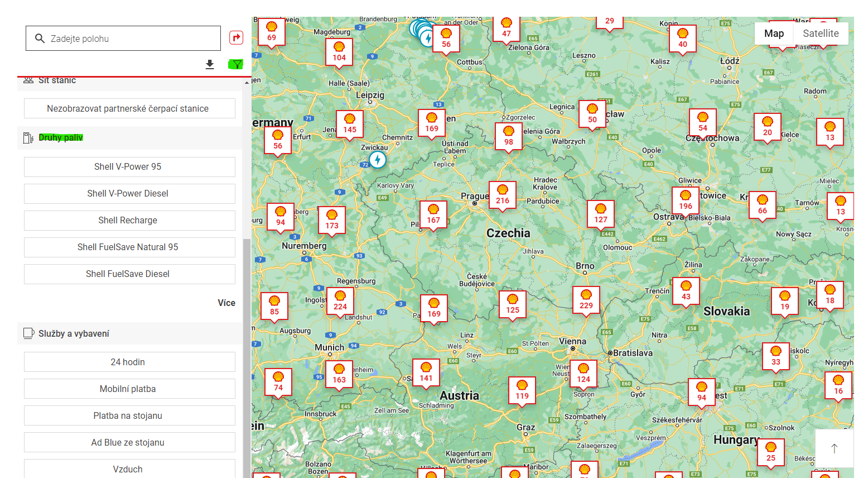This screenshot has height=478, width=868.
Task: Expand more fuel types with Více
Action: pos(226,303)
